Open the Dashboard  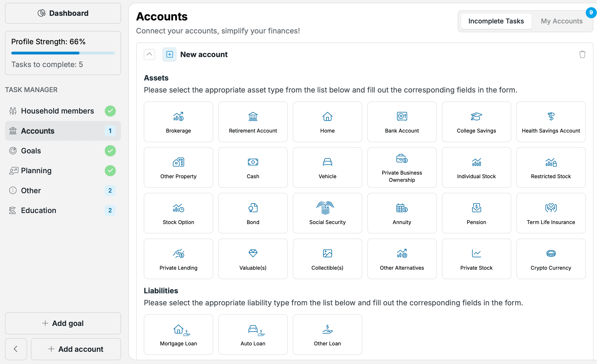point(63,13)
